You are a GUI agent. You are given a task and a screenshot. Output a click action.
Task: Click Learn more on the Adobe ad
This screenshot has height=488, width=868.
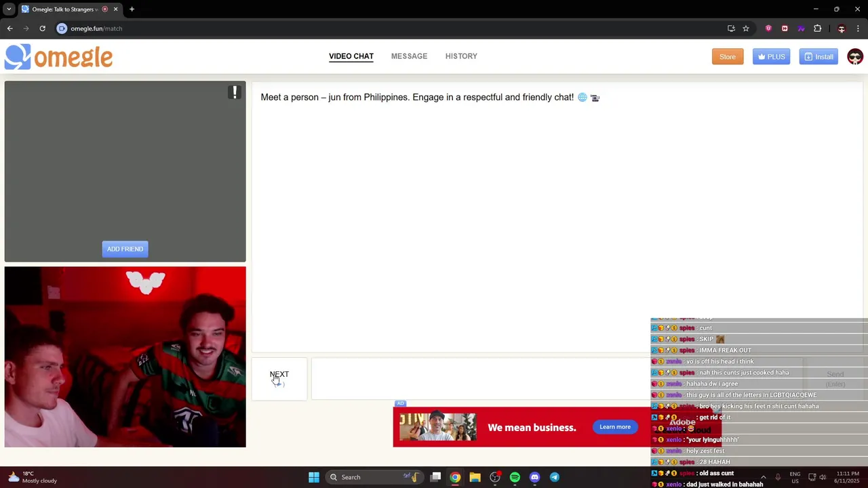[615, 427]
